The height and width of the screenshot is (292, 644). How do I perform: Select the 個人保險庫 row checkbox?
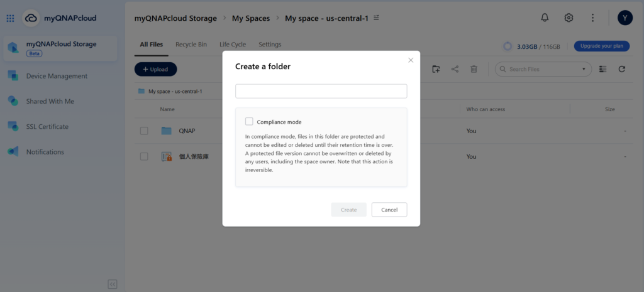coord(144,156)
